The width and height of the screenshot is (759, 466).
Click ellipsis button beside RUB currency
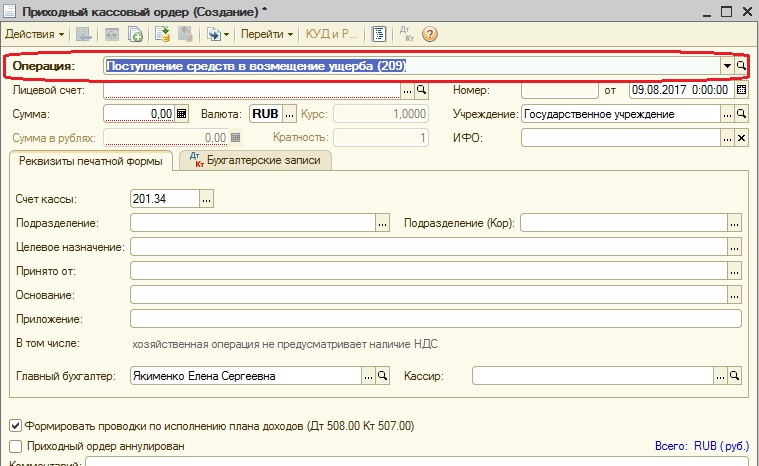(x=289, y=114)
